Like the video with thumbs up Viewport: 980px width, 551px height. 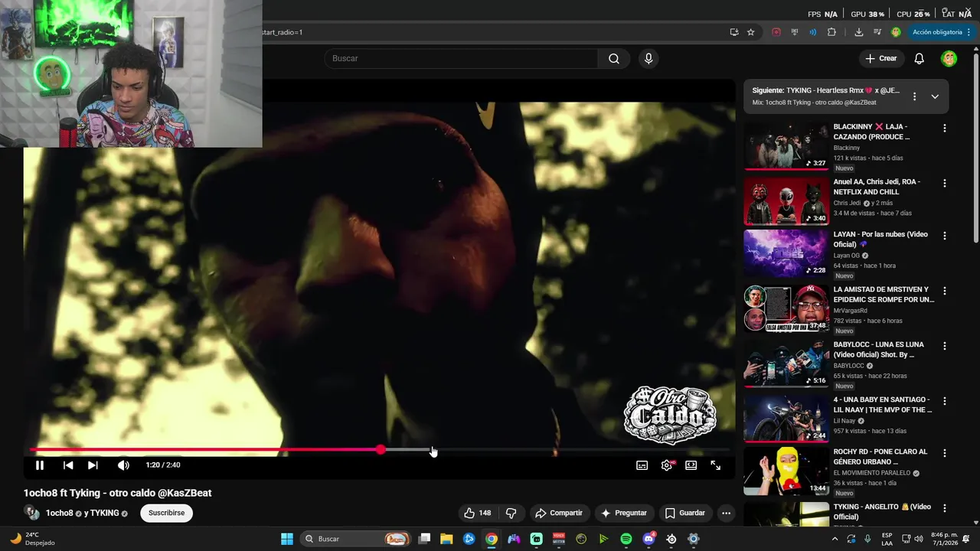[477, 513]
